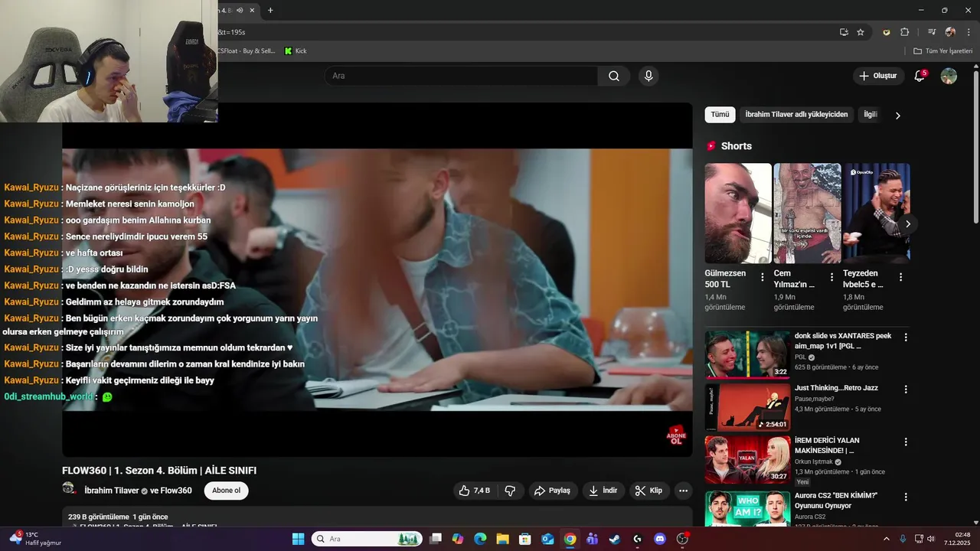Click the Oluştur create button
Viewport: 980px width, 551px height.
pos(878,76)
